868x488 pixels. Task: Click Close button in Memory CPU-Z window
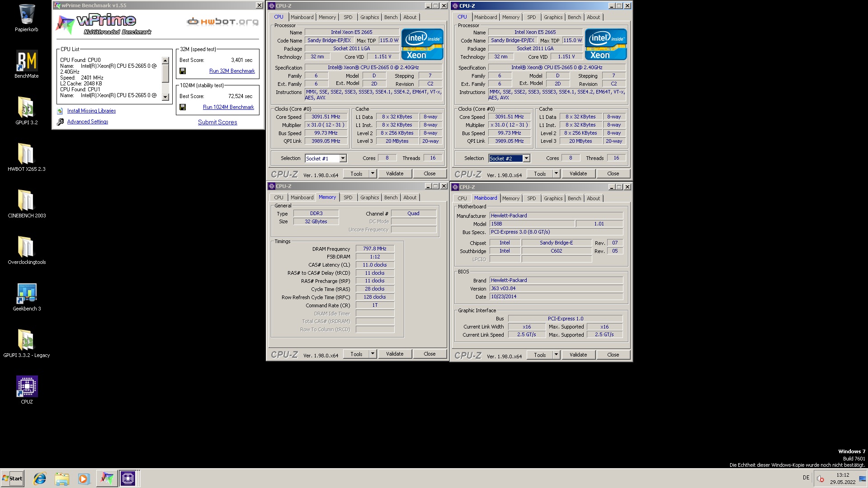(429, 354)
